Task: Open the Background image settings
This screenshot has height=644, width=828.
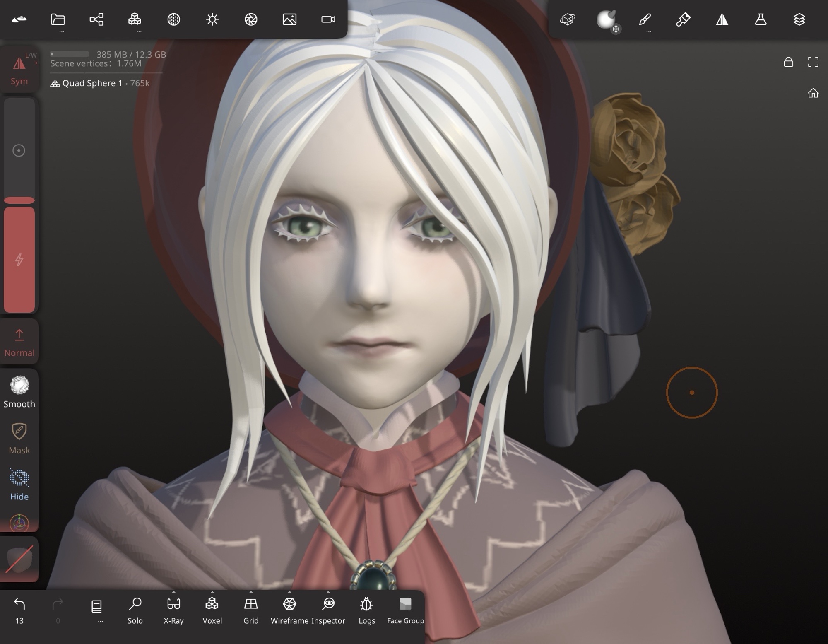Action: pos(289,19)
